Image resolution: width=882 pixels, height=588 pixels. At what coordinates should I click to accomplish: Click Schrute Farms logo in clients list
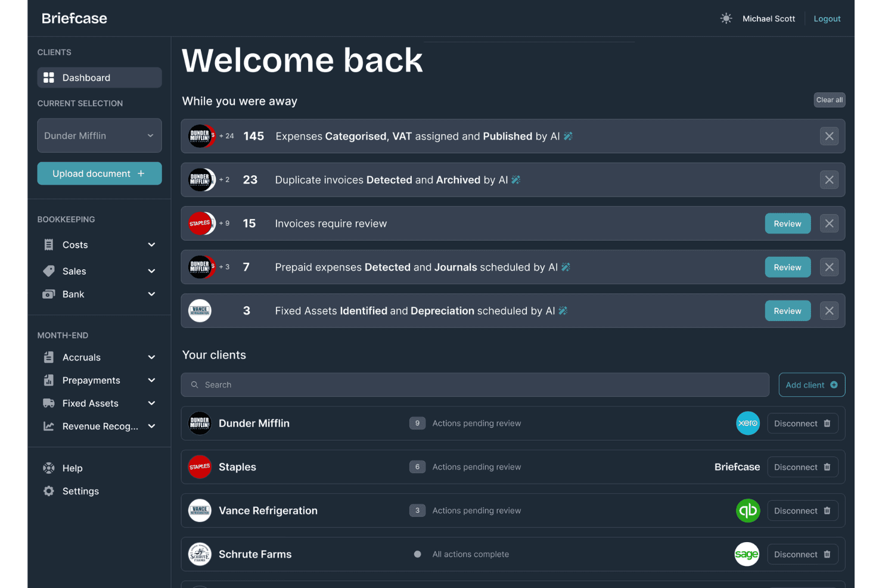(200, 554)
